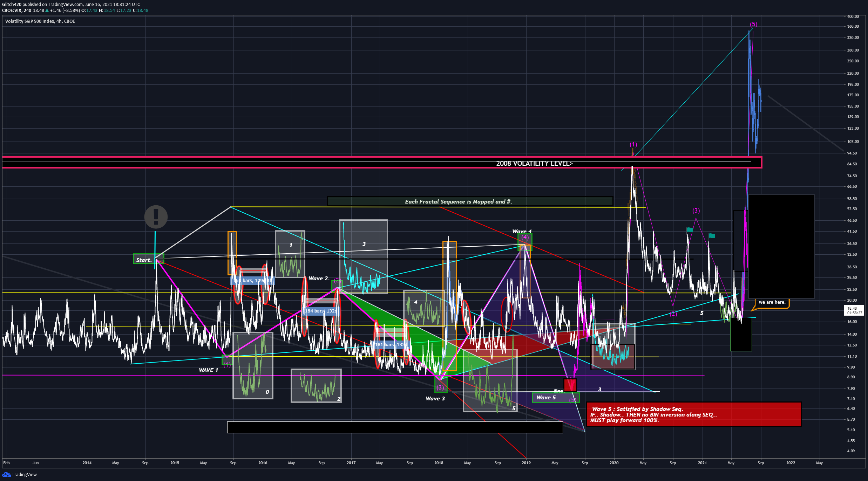Click the 2008 VOLATILITY LEVEL> banner text
The height and width of the screenshot is (481, 868).
tap(534, 163)
